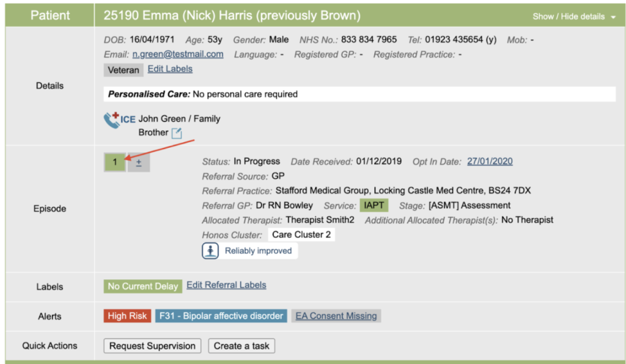The width and height of the screenshot is (626, 364).
Task: Click the Care Cluster 2 field
Action: tap(301, 235)
